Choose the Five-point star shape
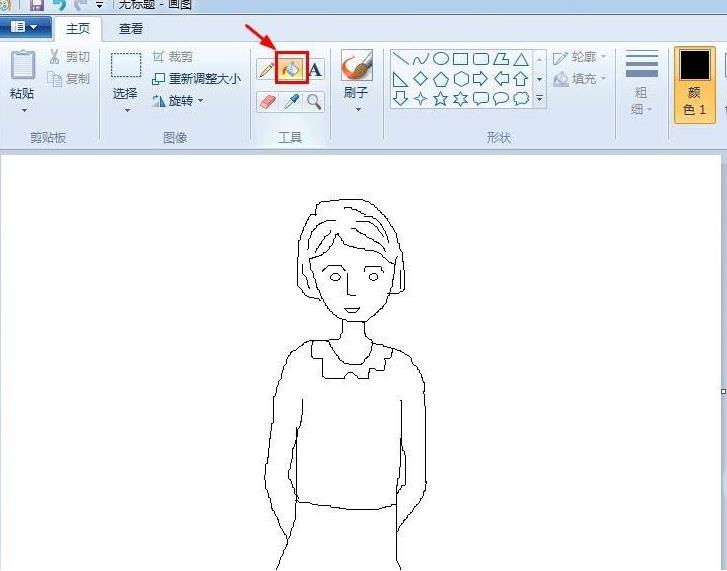 coord(440,98)
